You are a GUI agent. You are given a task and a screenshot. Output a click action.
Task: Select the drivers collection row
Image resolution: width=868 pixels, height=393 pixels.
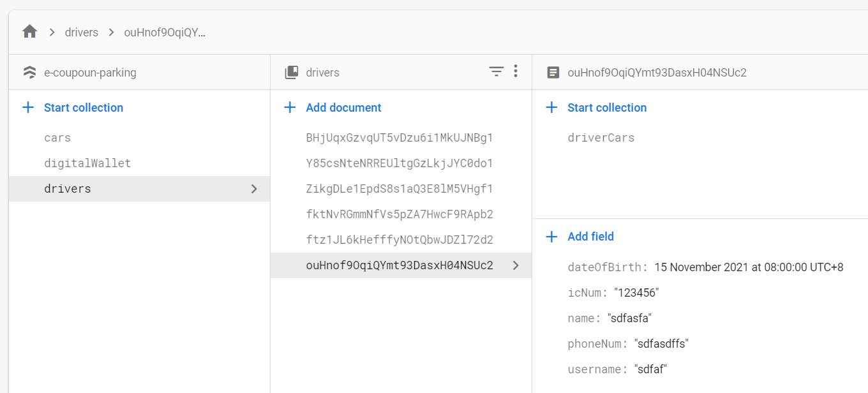click(x=140, y=189)
